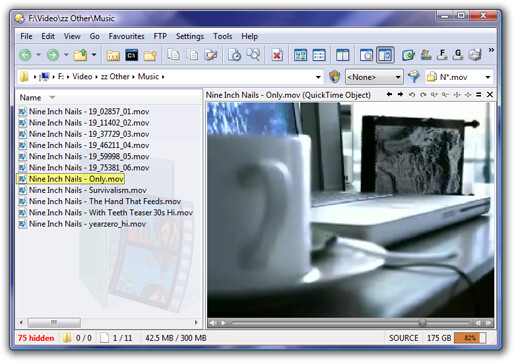The width and height of the screenshot is (514, 362).
Task: Rotate viewer image counter-clockwise
Action: tap(412, 95)
